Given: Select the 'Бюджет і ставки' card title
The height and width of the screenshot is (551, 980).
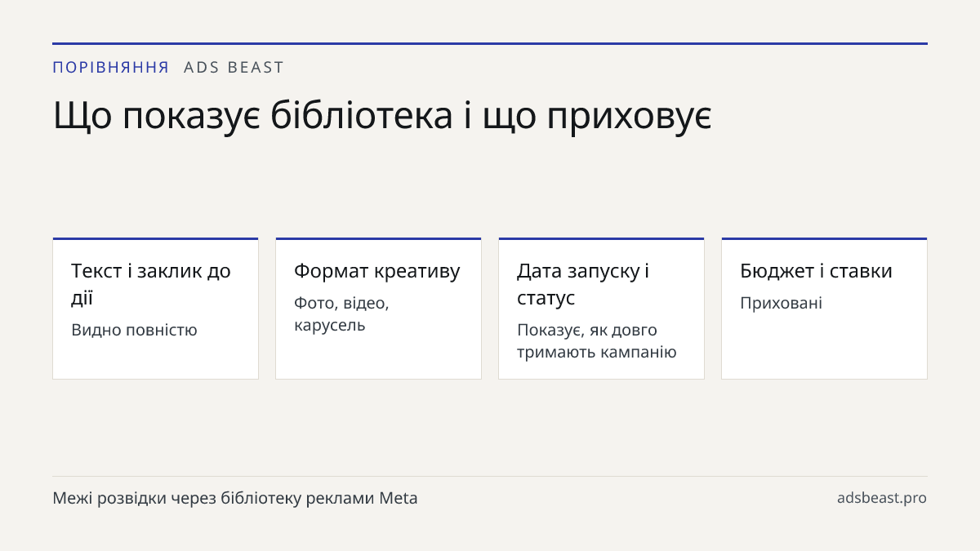Looking at the screenshot, I should tap(816, 271).
